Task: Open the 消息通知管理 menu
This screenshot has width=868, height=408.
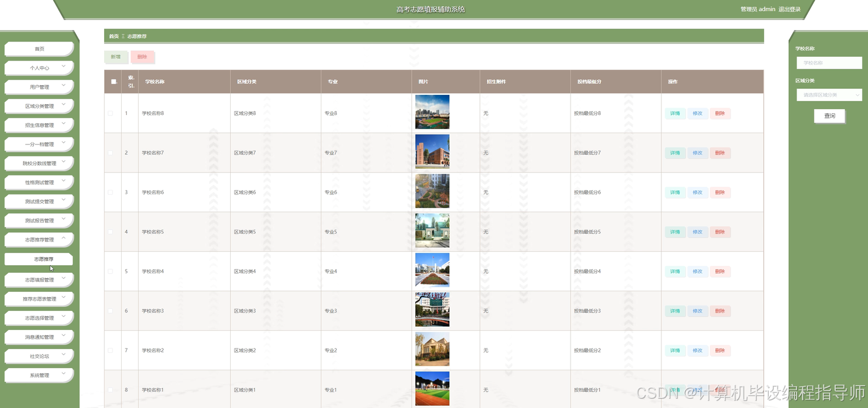Action: tap(39, 337)
